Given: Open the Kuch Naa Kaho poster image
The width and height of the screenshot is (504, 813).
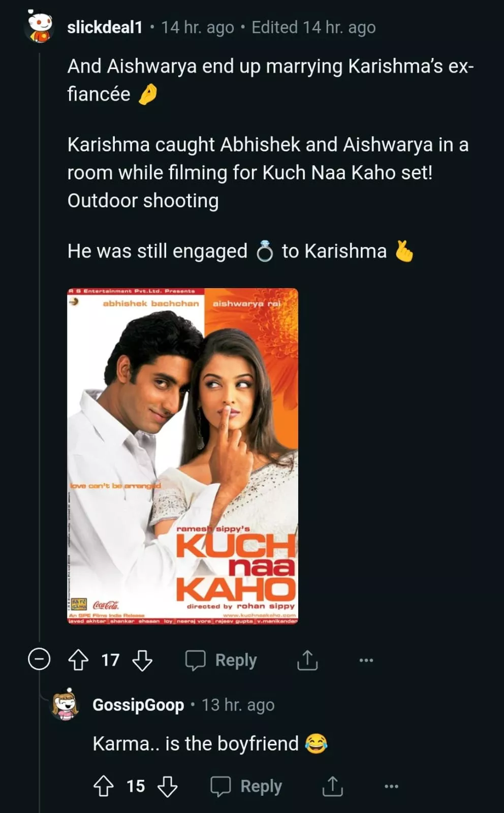Looking at the screenshot, I should pos(183,456).
